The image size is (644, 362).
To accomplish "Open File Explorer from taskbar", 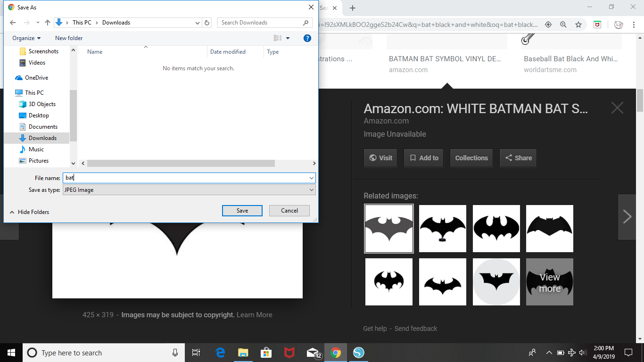I will [243, 353].
